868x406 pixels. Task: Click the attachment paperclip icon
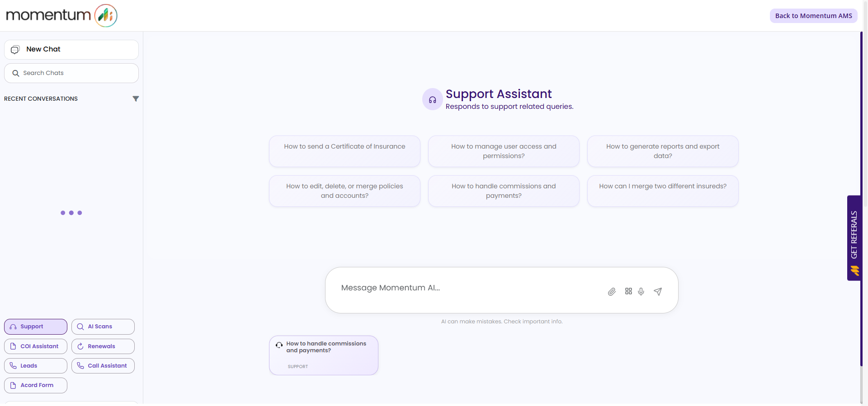click(612, 292)
